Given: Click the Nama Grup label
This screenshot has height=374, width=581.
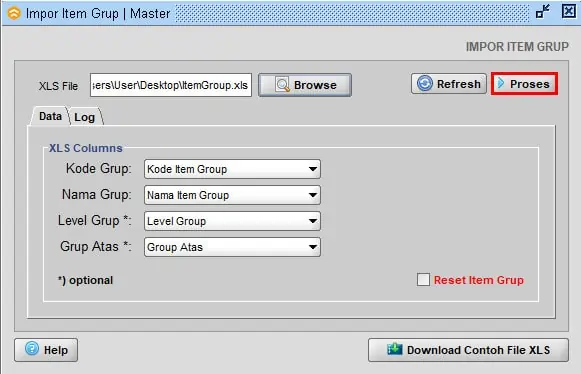Looking at the screenshot, I should click(x=97, y=195).
